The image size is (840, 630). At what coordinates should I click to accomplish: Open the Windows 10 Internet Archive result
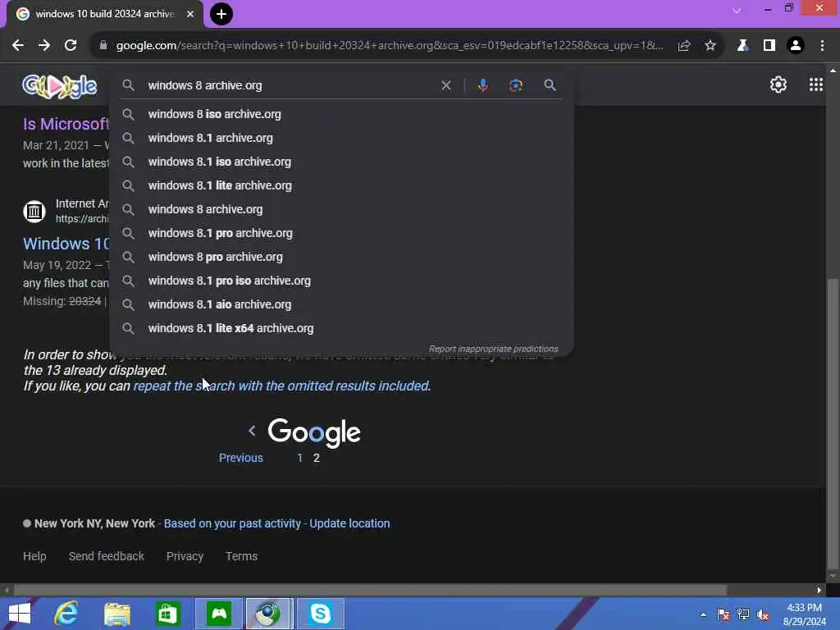point(66,243)
